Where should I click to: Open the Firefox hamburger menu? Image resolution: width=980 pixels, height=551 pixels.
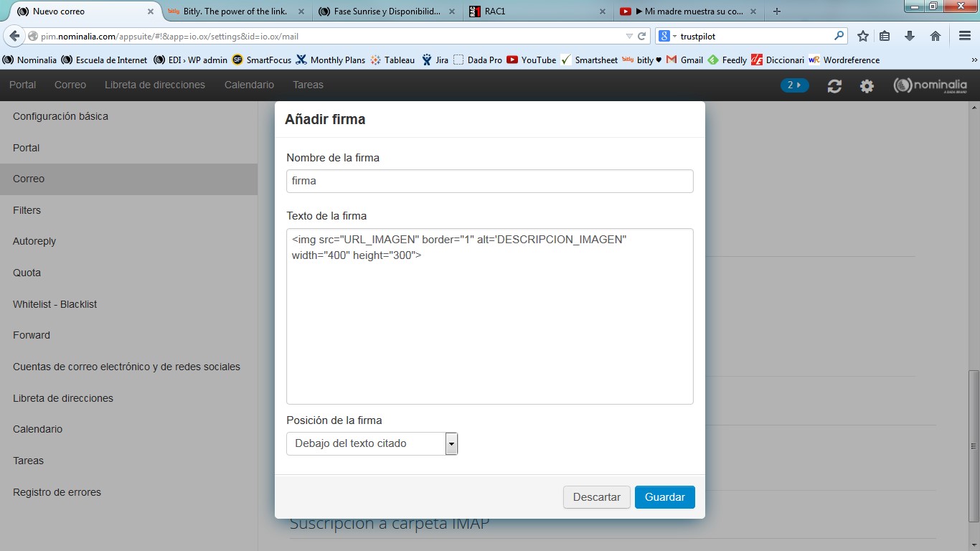[x=964, y=36]
